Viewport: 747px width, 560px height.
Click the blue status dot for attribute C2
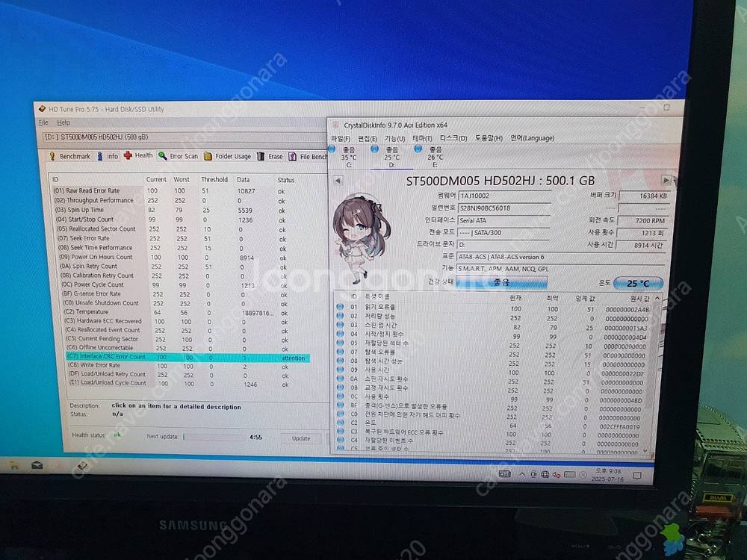pyautogui.click(x=340, y=423)
